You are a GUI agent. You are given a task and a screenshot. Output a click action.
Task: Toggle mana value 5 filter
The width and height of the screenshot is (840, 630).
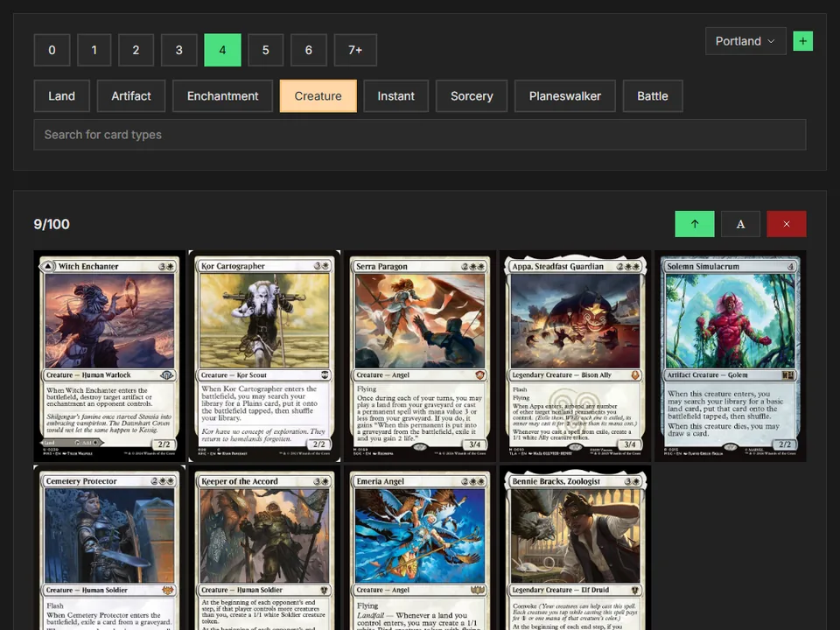[x=266, y=50]
